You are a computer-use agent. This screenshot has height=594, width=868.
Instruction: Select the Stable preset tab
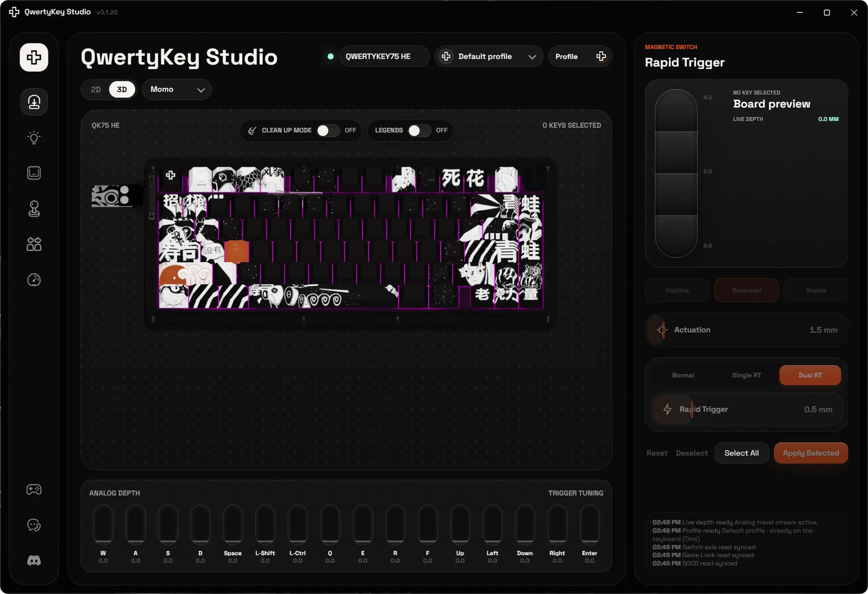[x=816, y=290]
